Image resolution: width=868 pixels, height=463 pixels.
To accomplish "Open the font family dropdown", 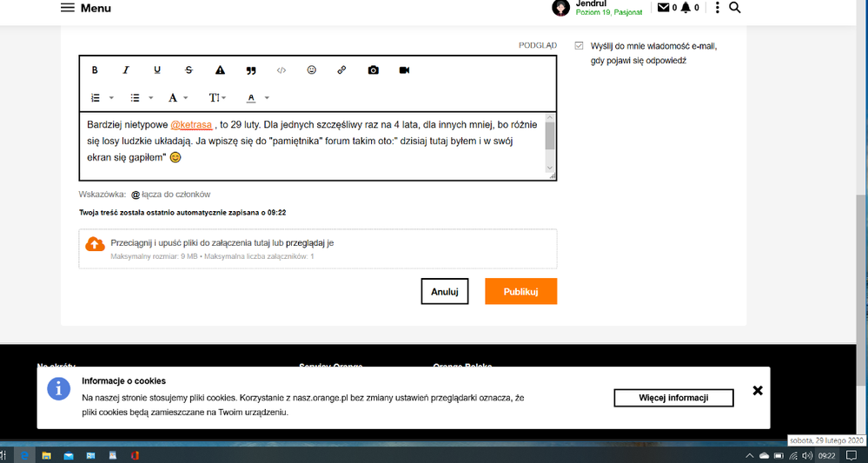I will coord(178,98).
